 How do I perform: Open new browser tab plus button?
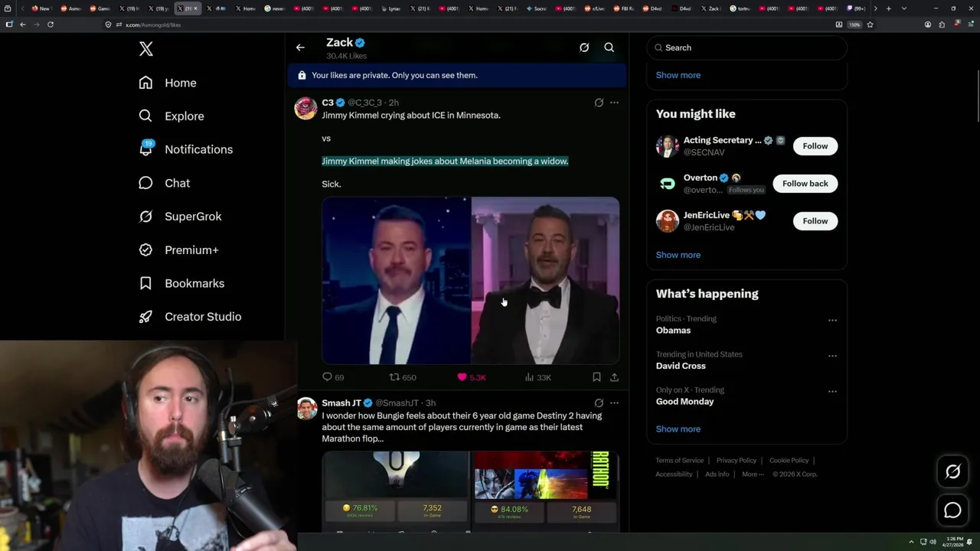[888, 8]
